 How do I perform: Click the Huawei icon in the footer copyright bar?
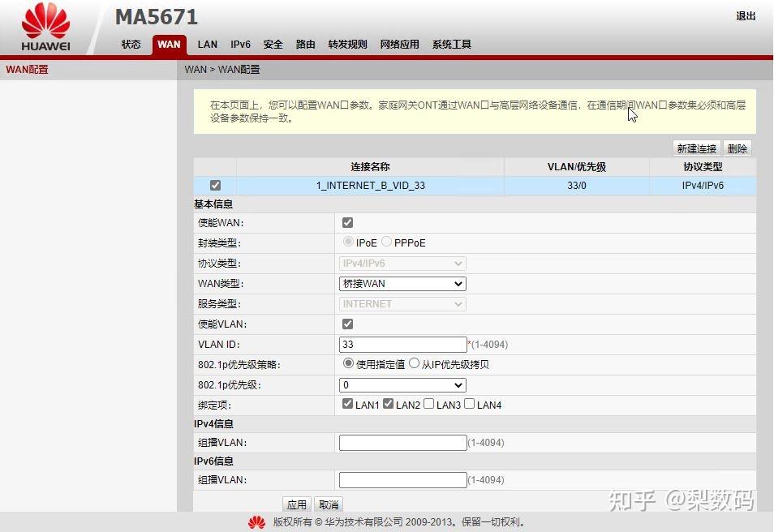pos(257,523)
